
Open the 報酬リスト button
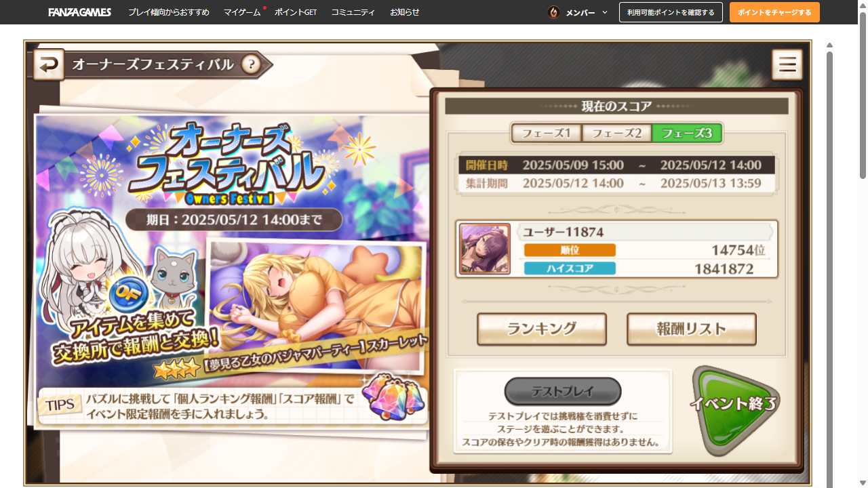[692, 329]
